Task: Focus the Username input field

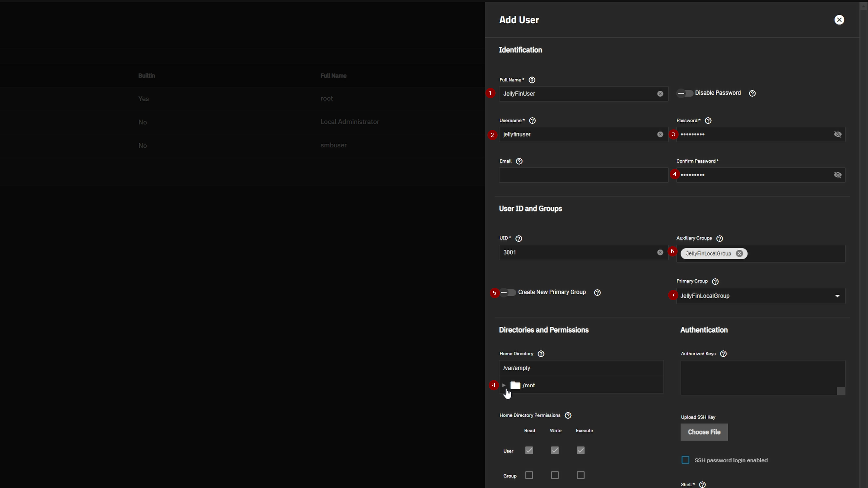Action: pos(583,135)
